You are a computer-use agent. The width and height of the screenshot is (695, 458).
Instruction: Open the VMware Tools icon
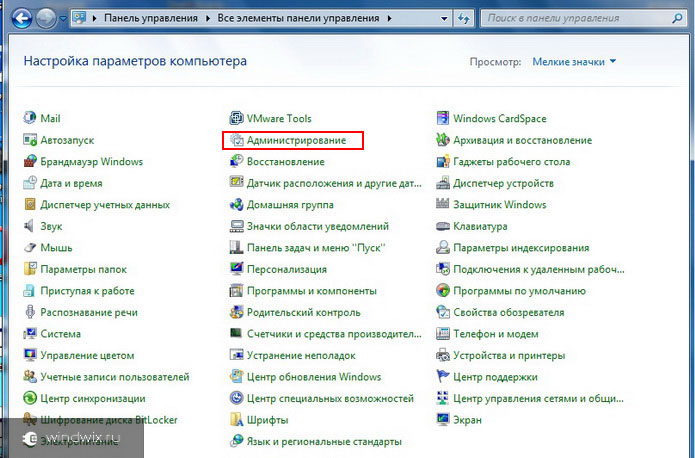coord(236,118)
